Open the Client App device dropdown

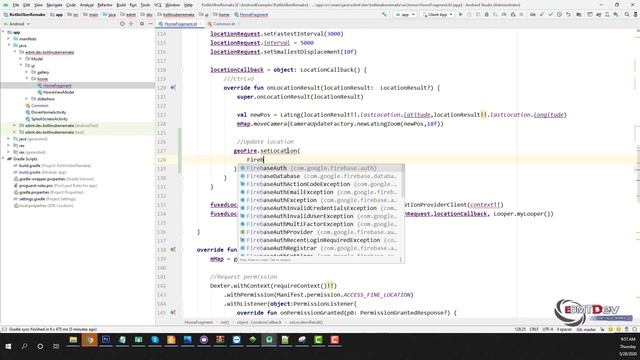(438, 14)
